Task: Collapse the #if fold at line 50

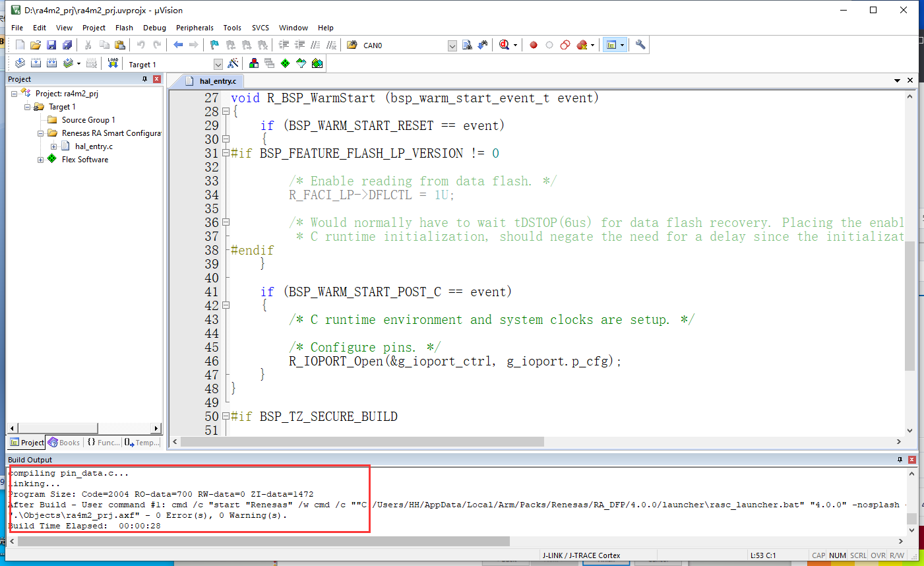Action: point(226,416)
